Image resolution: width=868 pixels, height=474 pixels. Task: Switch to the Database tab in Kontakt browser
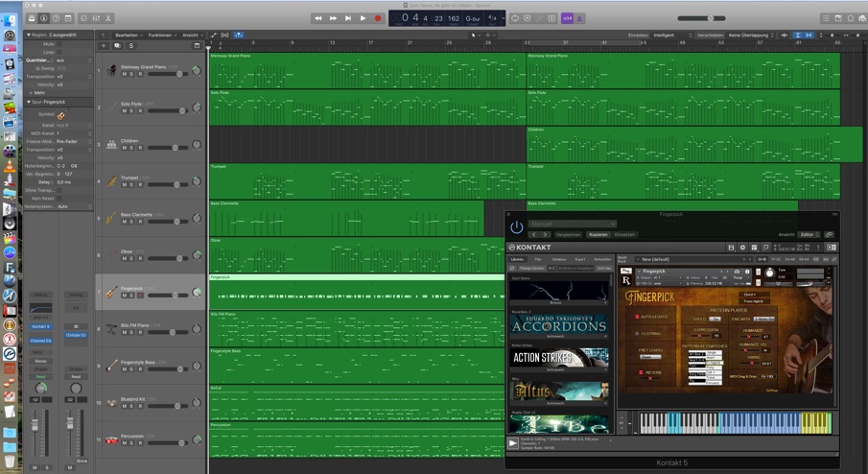[559, 259]
